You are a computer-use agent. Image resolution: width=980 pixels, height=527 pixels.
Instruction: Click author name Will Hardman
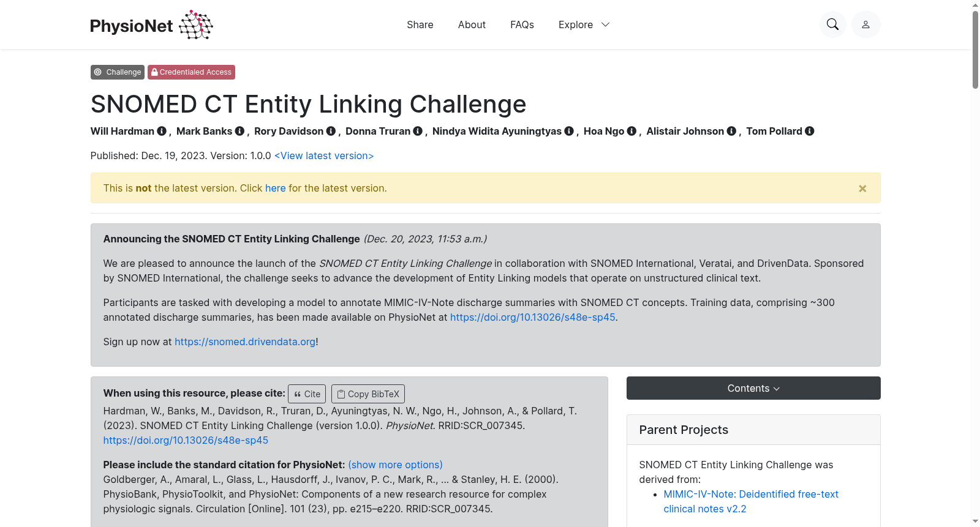coord(123,131)
